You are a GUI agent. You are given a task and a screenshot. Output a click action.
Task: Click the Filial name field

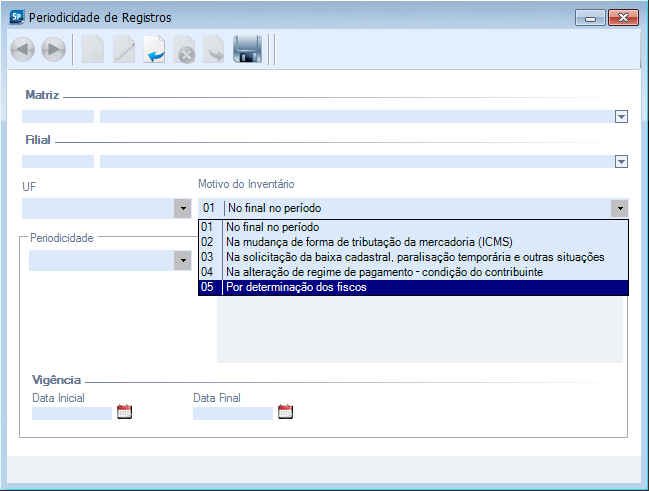(x=357, y=161)
